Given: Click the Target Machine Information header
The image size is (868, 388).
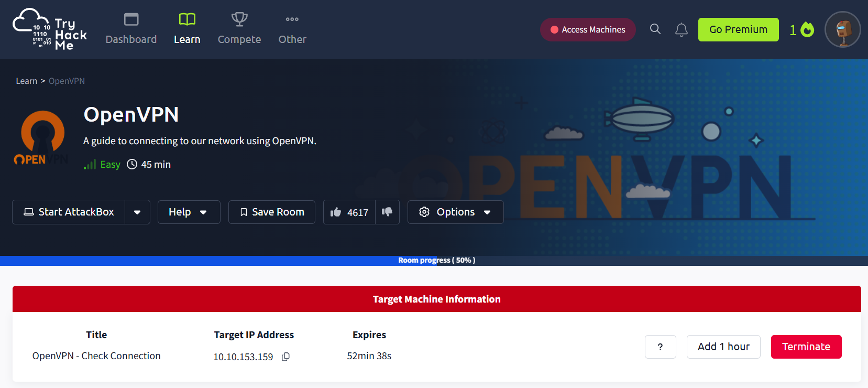Looking at the screenshot, I should click(437, 299).
